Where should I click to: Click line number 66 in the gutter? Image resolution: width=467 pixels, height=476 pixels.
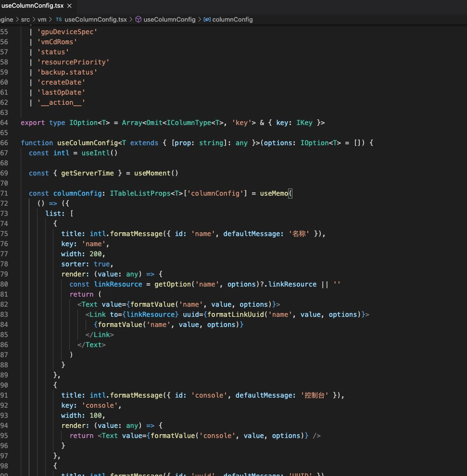4,143
